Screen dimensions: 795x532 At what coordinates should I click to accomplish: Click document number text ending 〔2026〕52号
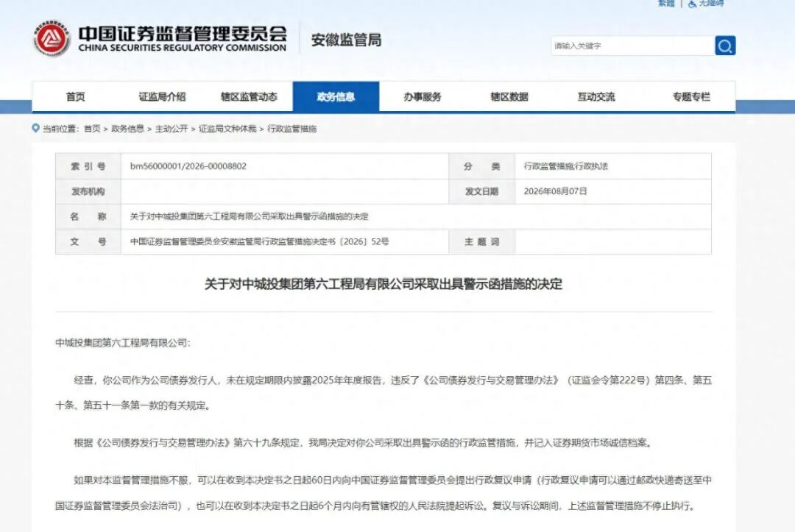[260, 241]
